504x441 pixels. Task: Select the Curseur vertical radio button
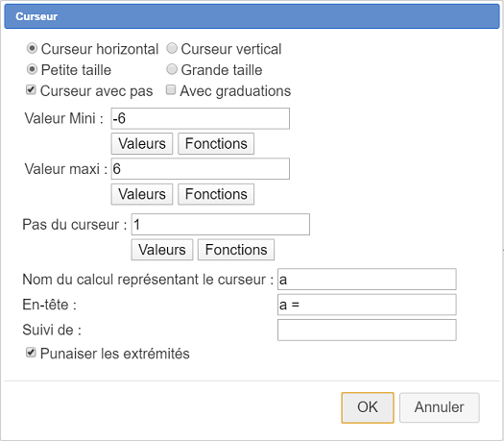tap(172, 49)
